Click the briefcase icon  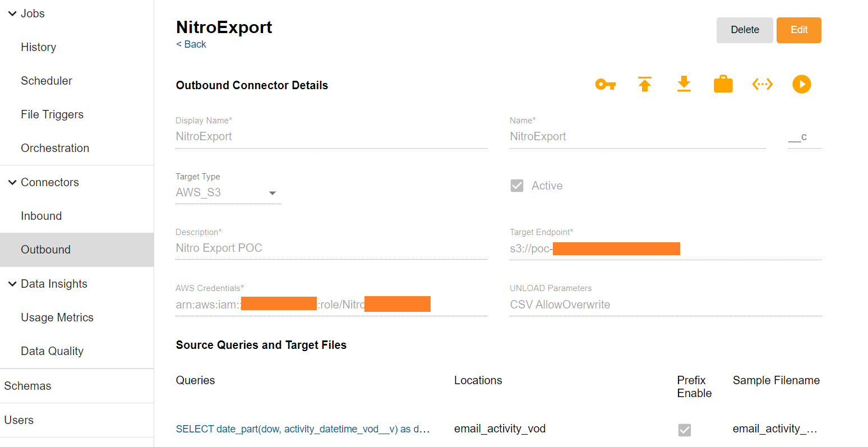723,84
